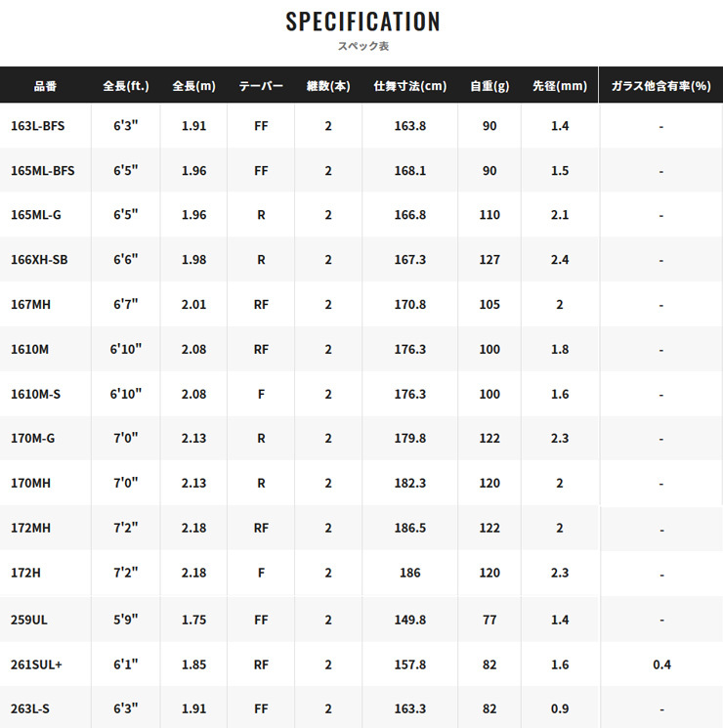This screenshot has height=728, width=723.
Task: Click the 自重(g) column header
Action: (x=489, y=86)
